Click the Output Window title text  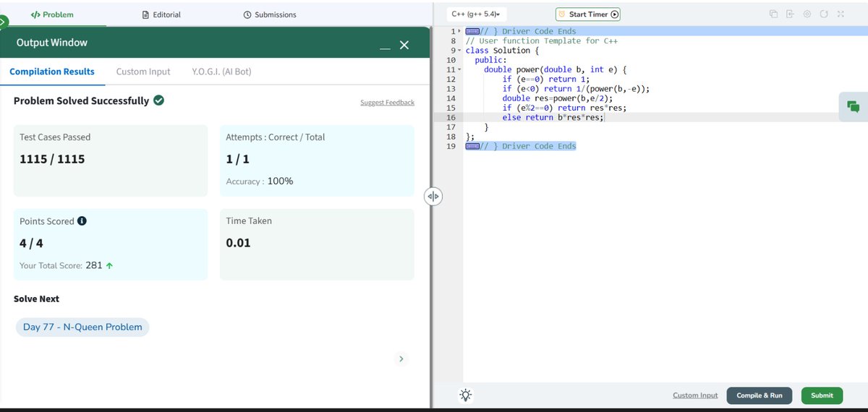coord(51,43)
